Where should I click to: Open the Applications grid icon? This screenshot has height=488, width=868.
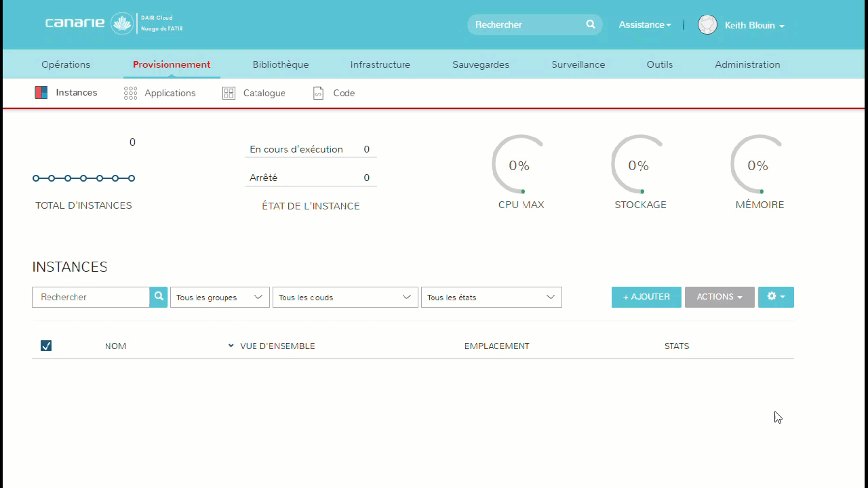tap(130, 94)
